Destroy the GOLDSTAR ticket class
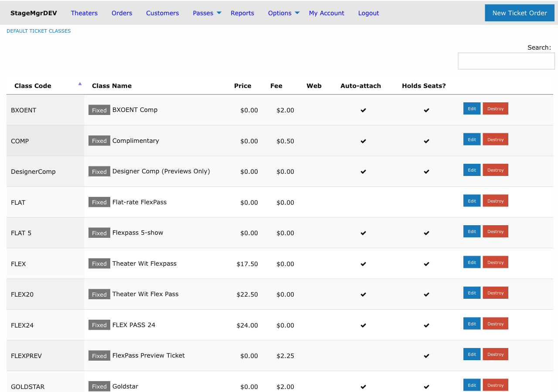This screenshot has height=392, width=558. [x=495, y=385]
